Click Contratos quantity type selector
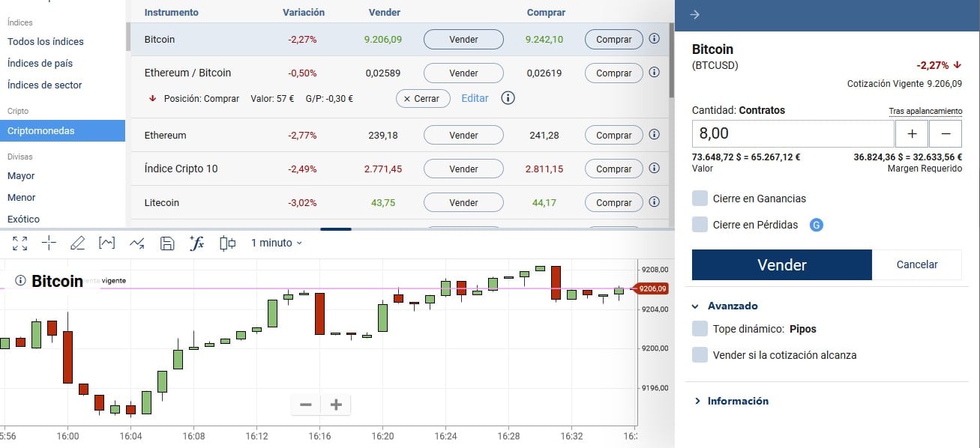 tap(762, 110)
